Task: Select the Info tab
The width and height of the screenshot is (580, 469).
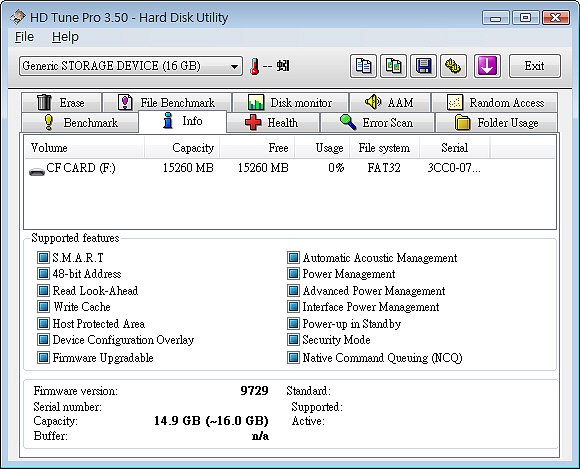Action: (182, 121)
